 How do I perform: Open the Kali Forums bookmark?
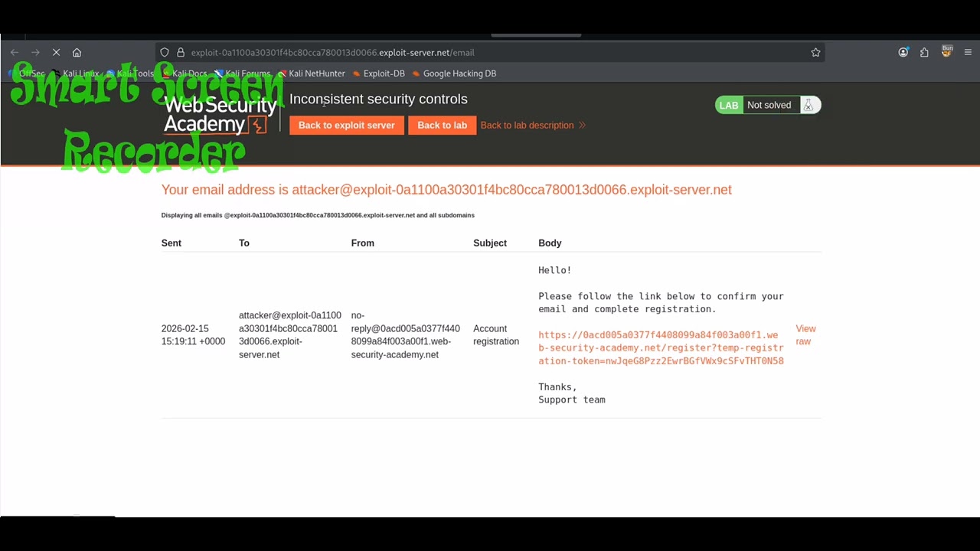[x=242, y=73]
